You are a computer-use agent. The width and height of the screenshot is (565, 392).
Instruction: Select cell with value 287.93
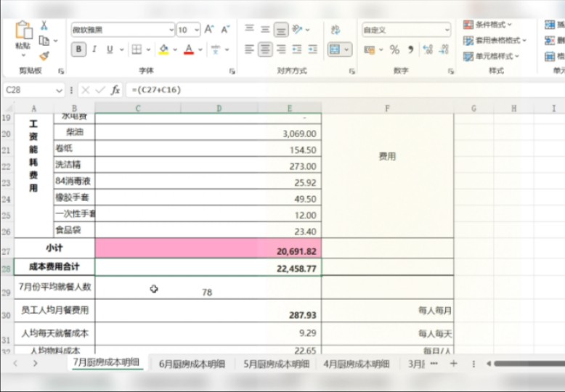click(x=208, y=311)
